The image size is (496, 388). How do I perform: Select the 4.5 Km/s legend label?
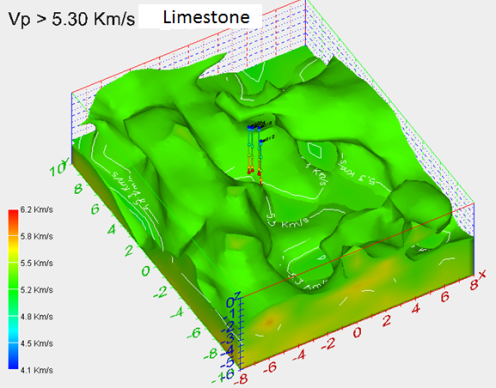click(37, 343)
